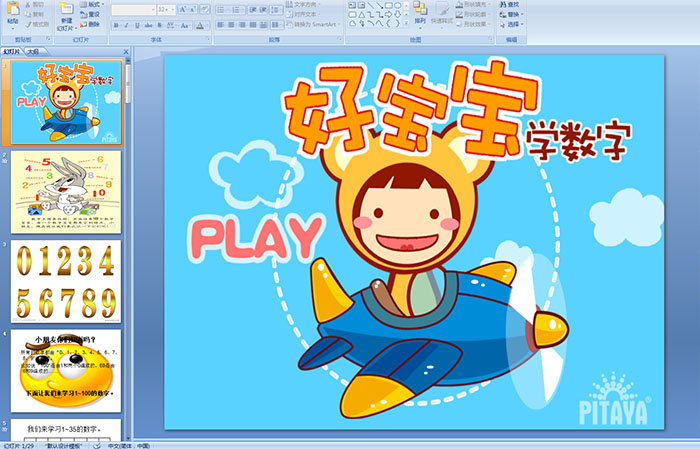Increase the list indent level

264,9
